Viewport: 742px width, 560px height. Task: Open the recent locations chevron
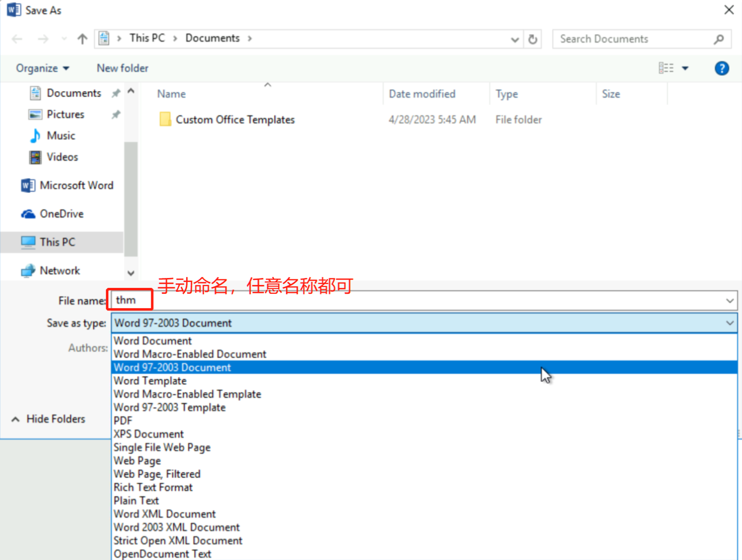click(x=64, y=39)
